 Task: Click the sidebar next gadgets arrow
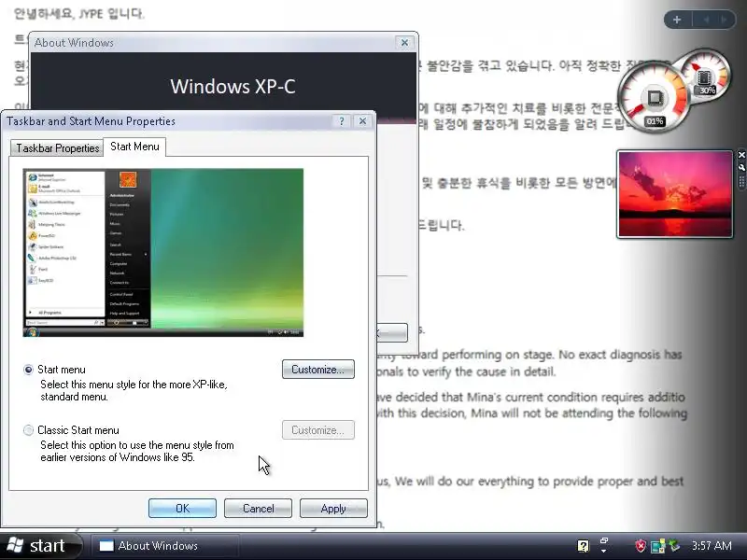(x=724, y=20)
